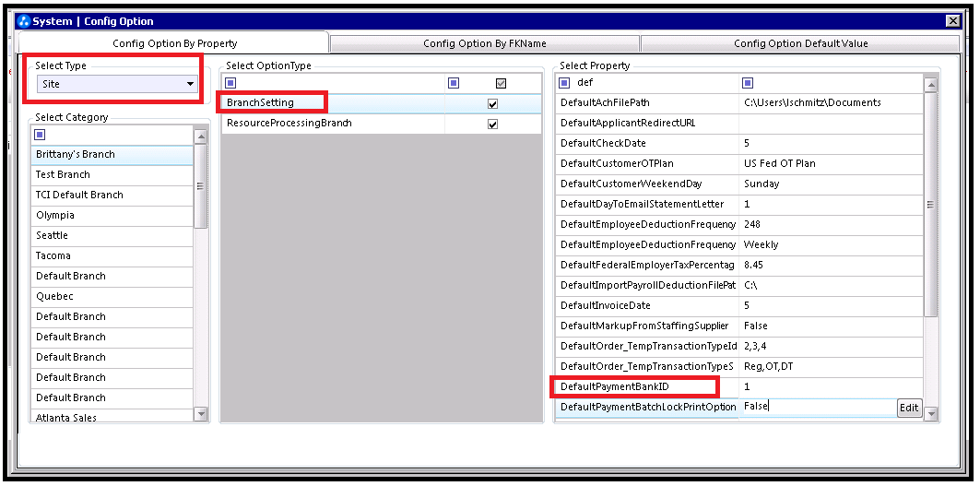Click the filter icon beside 'def' in Select Property
This screenshot has height=486, width=980.
(x=564, y=83)
